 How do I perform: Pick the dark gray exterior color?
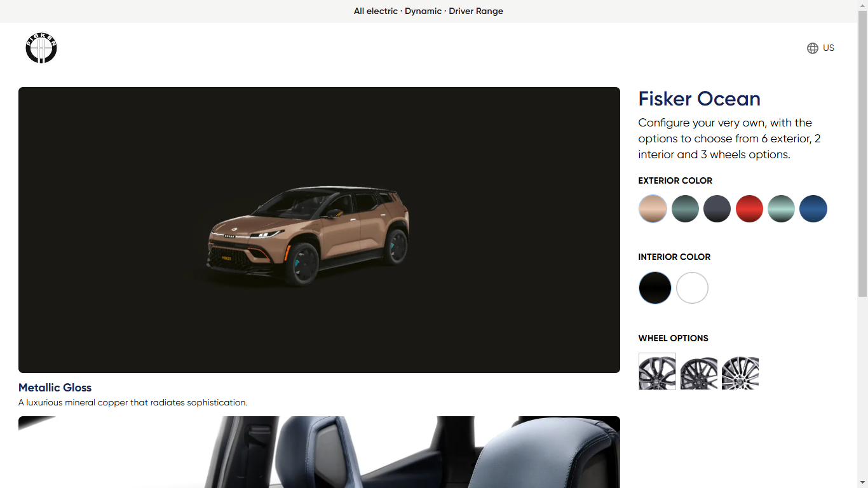point(717,208)
